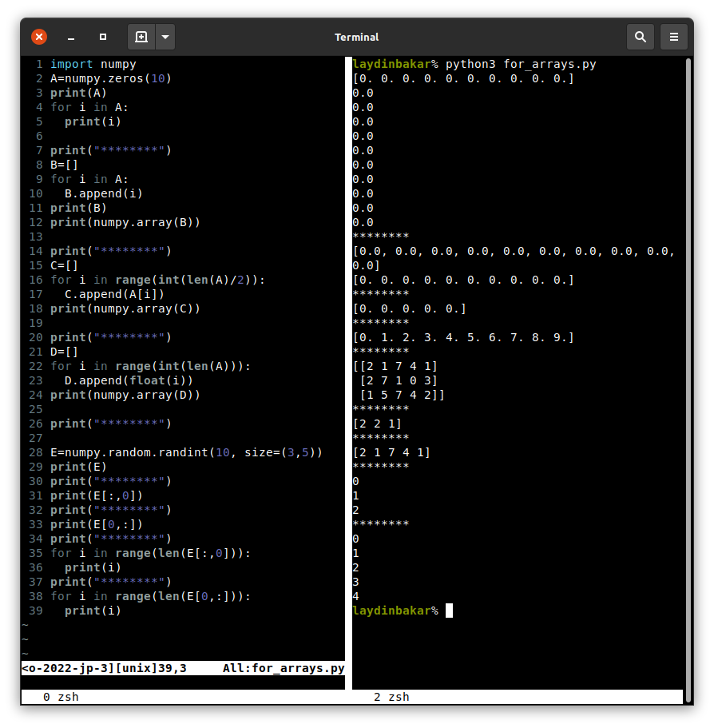Switch to tmux window 0 zsh
Image resolution: width=714 pixels, height=728 pixels.
coord(61,697)
